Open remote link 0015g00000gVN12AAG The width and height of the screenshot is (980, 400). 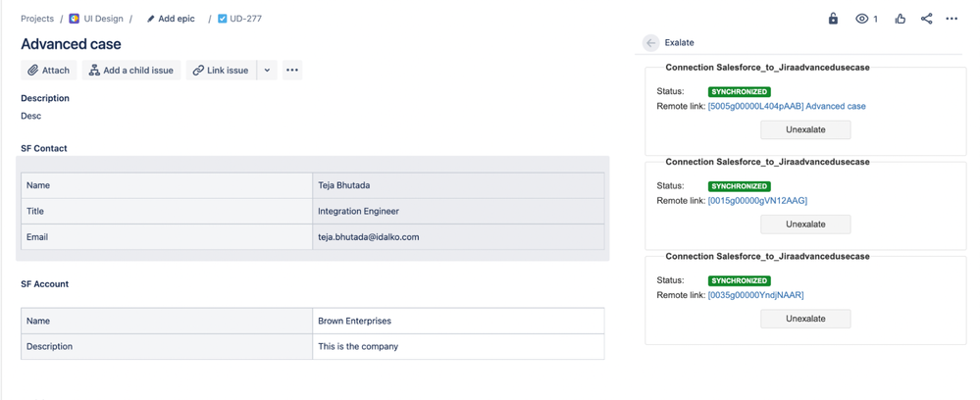click(757, 201)
